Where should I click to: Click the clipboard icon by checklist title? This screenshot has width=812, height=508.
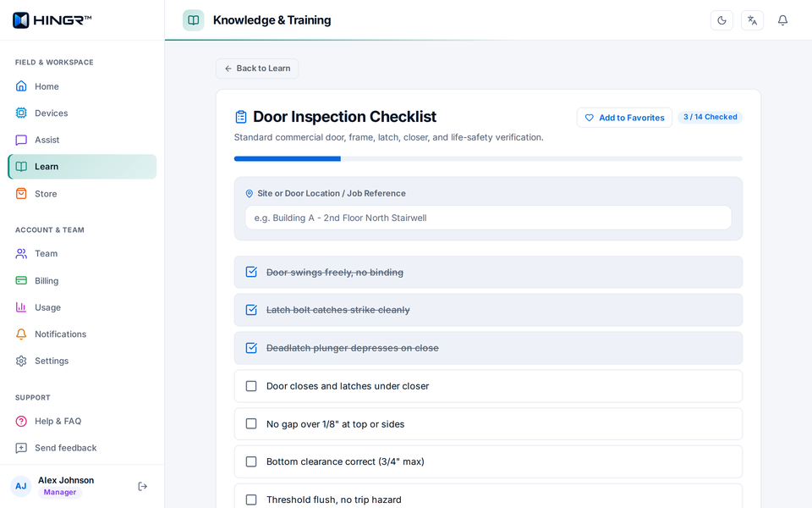point(241,117)
